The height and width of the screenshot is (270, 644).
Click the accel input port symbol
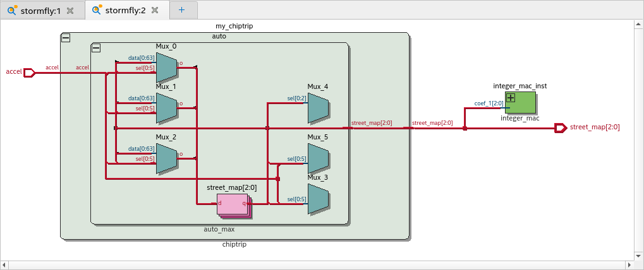pos(30,73)
